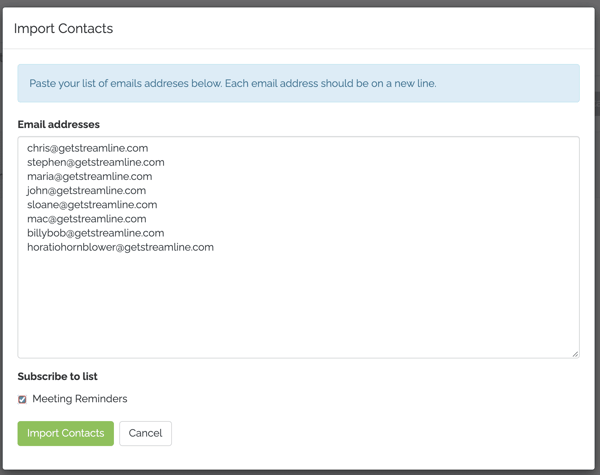Click the horatiohornblower@getstreamline.com line
600x475 pixels.
(121, 247)
